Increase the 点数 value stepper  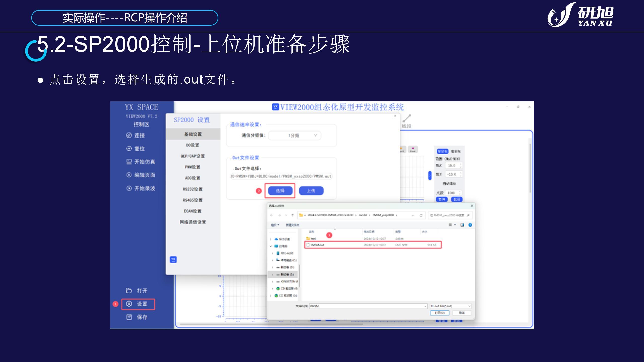click(x=460, y=191)
